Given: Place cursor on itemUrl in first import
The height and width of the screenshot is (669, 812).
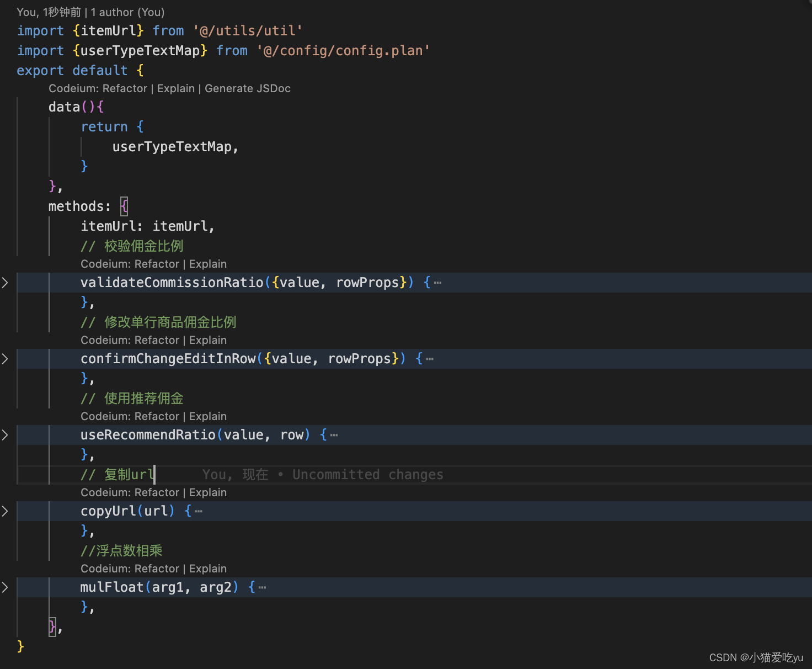Looking at the screenshot, I should [x=112, y=31].
